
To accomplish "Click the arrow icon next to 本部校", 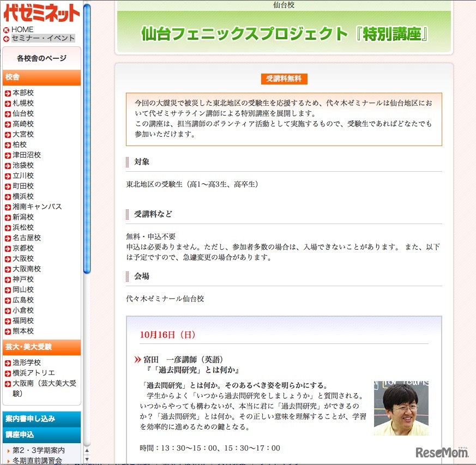I will [8, 93].
